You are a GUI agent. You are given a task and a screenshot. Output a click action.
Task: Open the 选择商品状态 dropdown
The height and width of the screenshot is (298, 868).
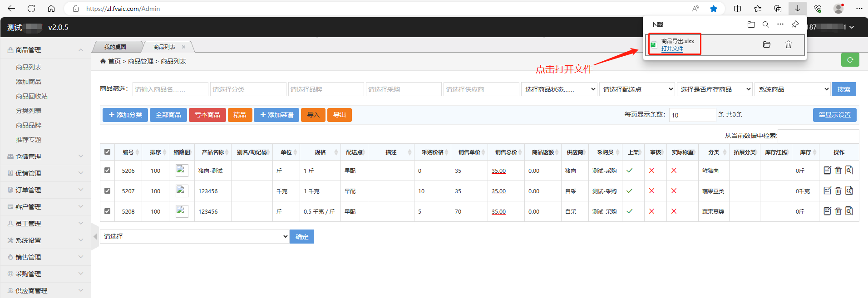pos(560,89)
